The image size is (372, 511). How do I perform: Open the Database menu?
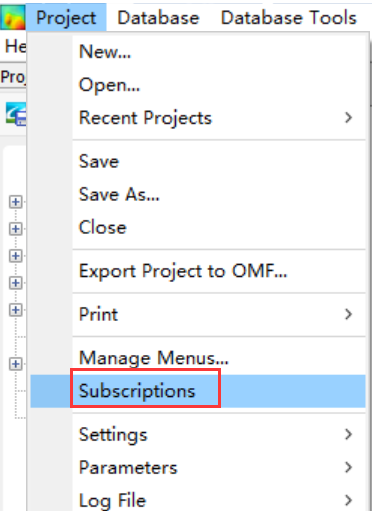coord(158,17)
